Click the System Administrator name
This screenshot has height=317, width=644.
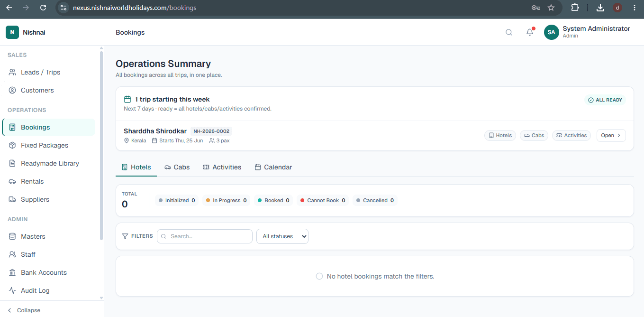596,28
